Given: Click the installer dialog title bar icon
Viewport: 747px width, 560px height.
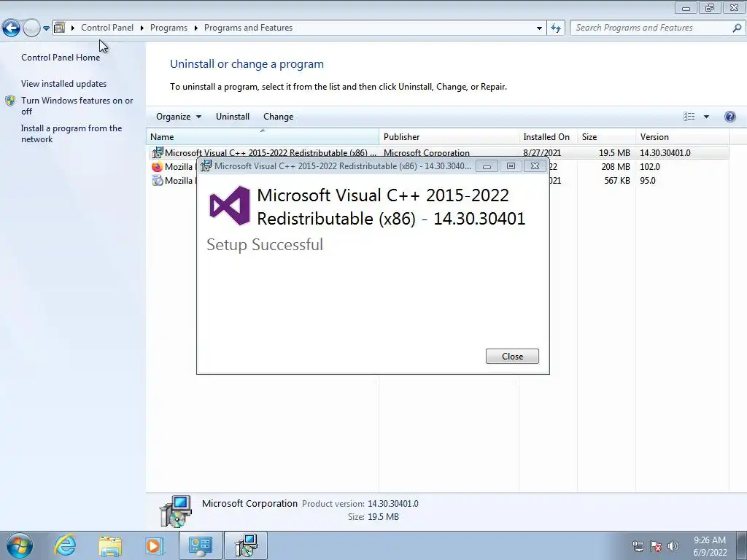Looking at the screenshot, I should point(206,166).
